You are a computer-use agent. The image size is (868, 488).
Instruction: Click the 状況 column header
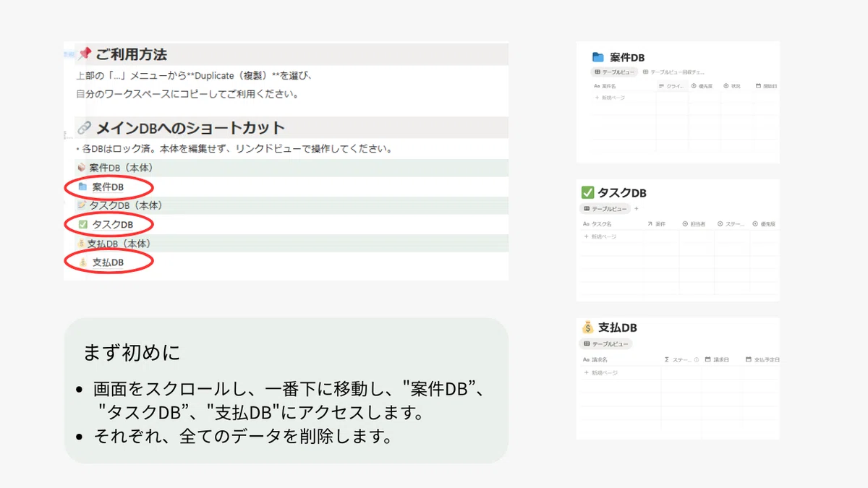click(x=731, y=86)
